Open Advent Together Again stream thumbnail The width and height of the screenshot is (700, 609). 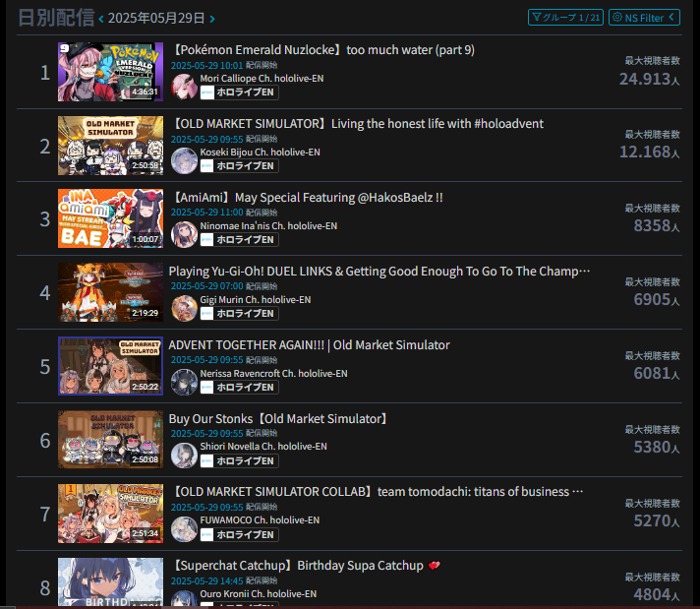(x=110, y=366)
